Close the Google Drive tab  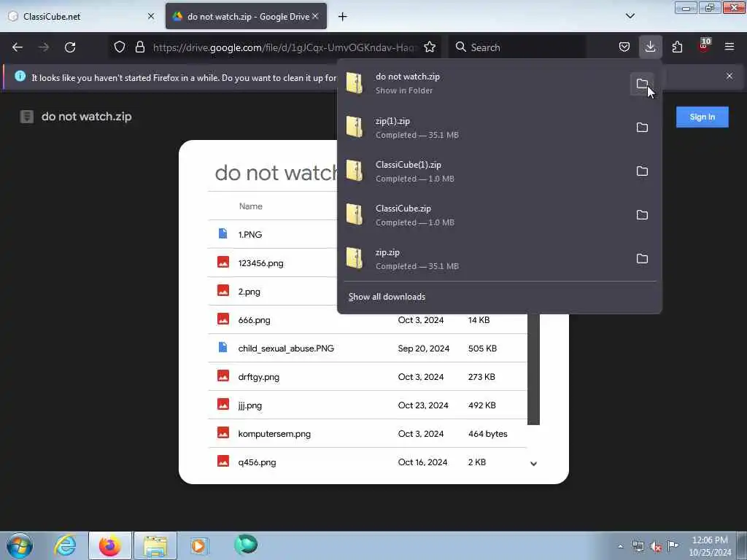tap(315, 17)
